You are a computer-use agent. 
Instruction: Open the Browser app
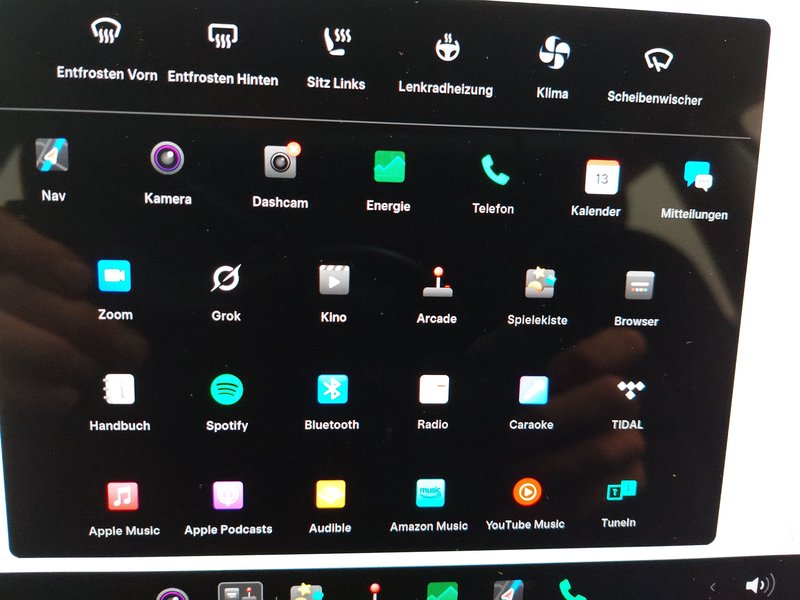pos(639,285)
